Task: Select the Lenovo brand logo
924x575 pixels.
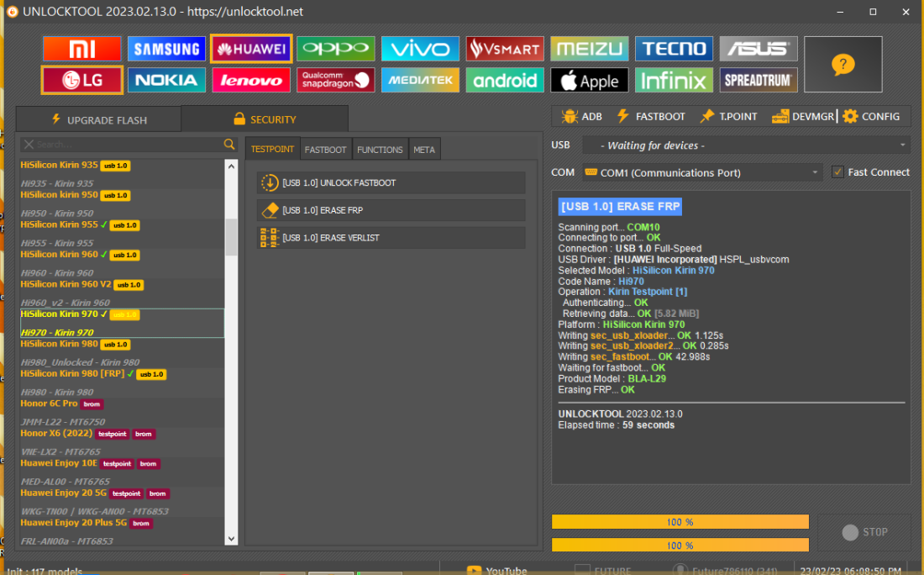Action: [251, 80]
